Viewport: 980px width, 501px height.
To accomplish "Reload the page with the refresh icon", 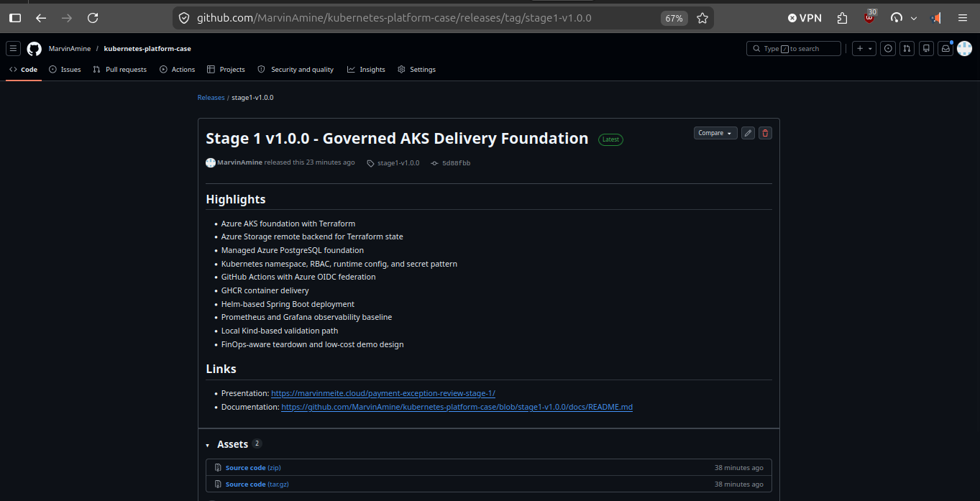I will [93, 18].
